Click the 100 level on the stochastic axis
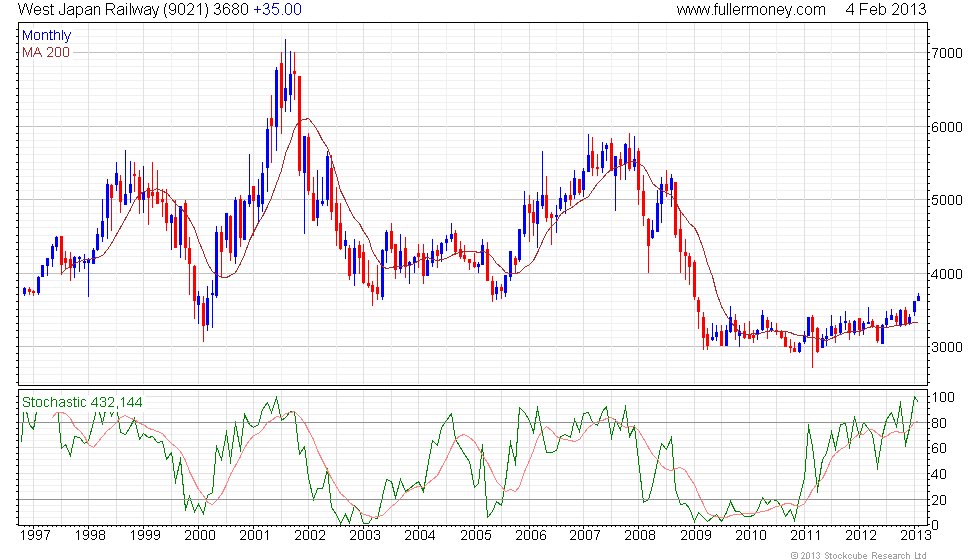Viewport: 980px width, 560px height. click(941, 398)
